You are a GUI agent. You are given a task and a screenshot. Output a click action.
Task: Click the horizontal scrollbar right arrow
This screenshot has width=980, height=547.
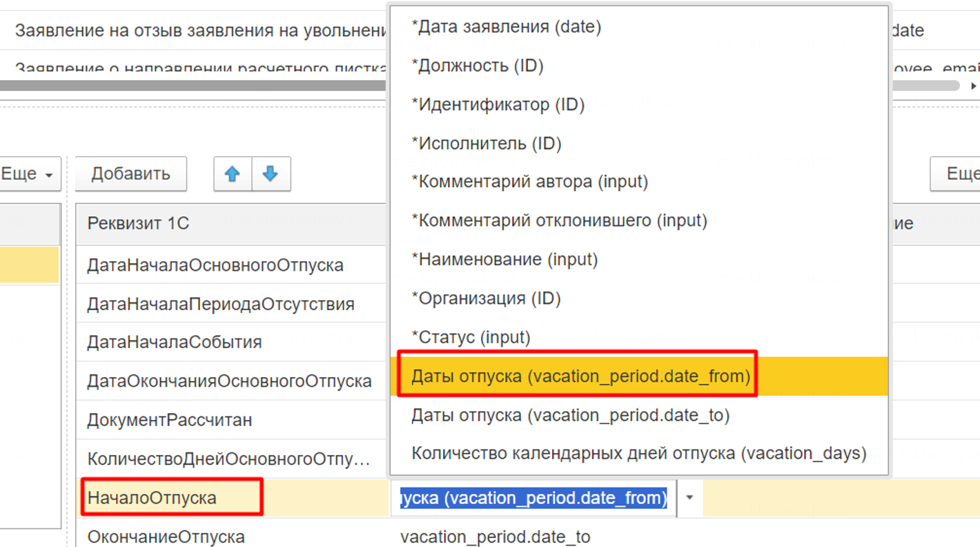pyautogui.click(x=973, y=86)
